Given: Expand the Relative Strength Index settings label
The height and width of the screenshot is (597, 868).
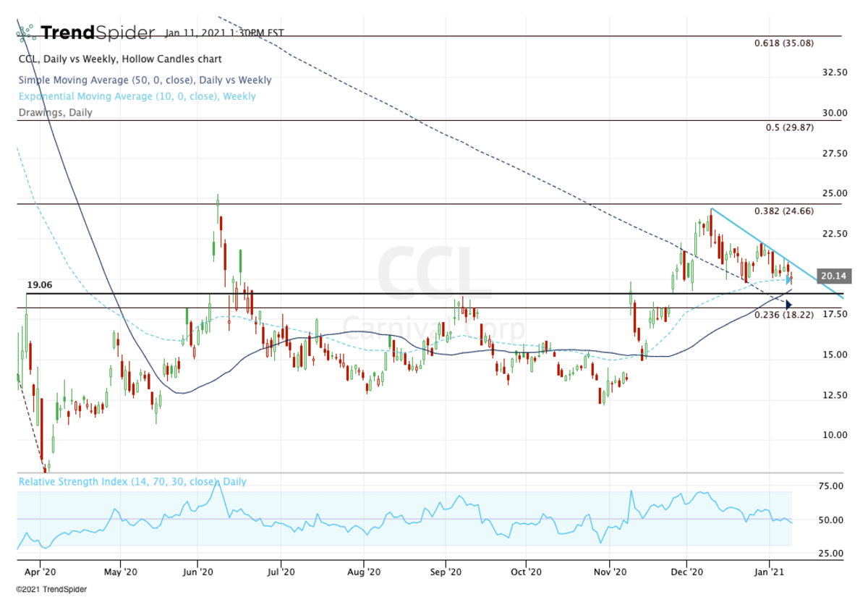Looking at the screenshot, I should pos(132,481).
